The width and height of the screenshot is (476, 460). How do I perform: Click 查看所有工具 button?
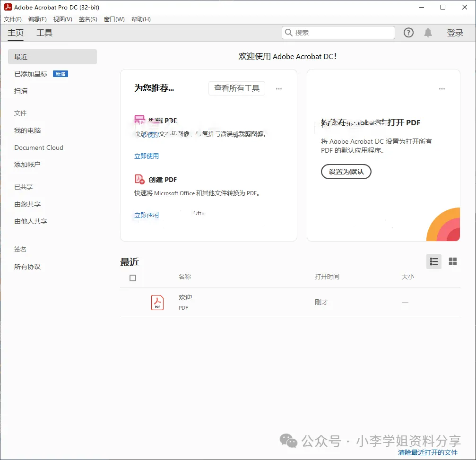pos(236,88)
